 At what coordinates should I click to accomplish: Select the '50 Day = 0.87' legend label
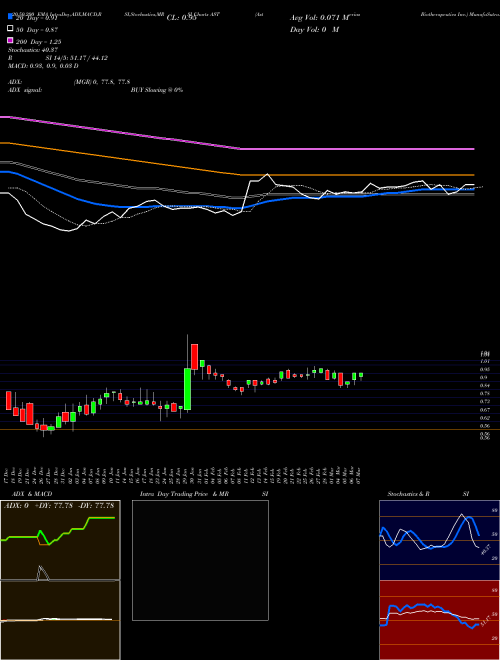(37, 30)
